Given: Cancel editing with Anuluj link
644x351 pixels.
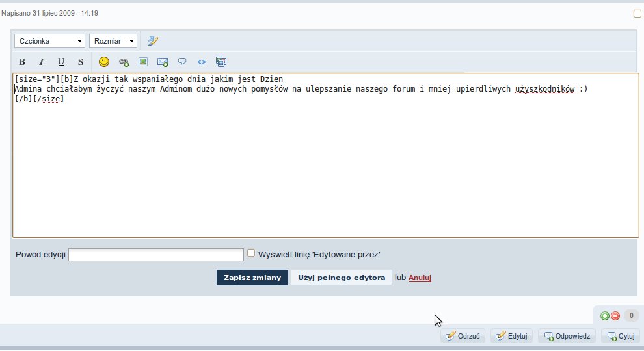Looking at the screenshot, I should (x=420, y=278).
